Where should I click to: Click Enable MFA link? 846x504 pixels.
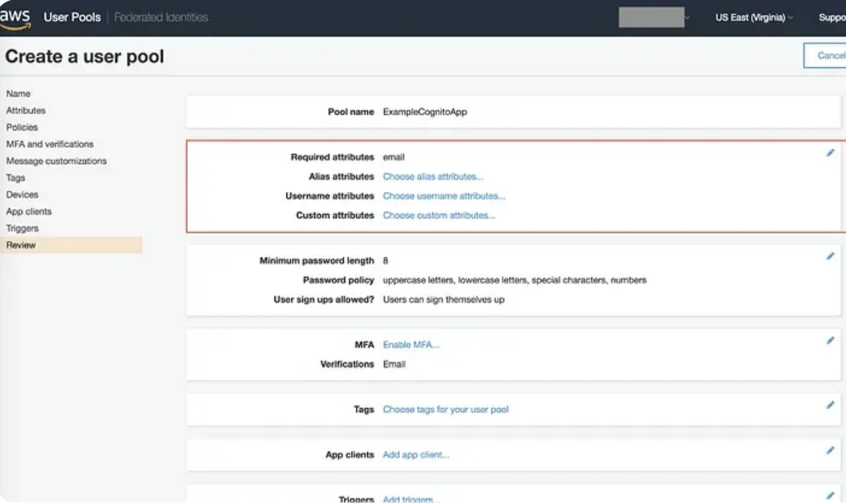(x=411, y=345)
